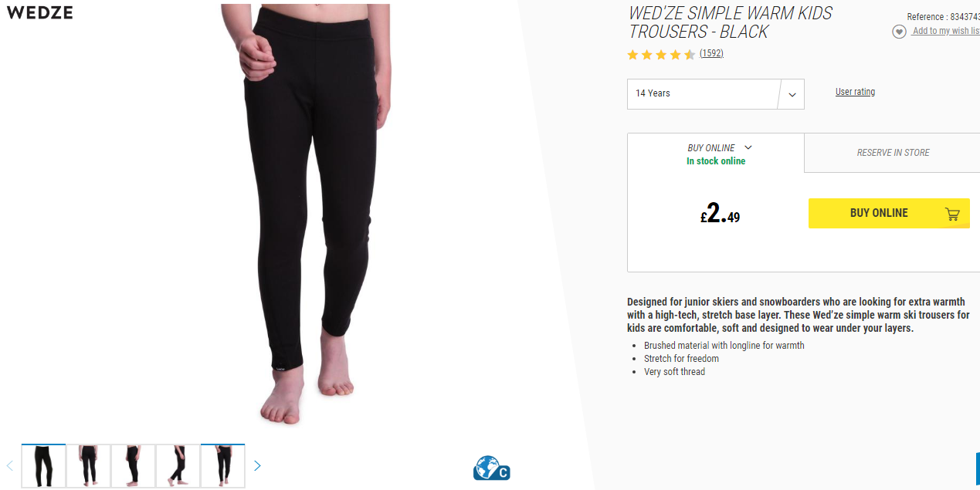This screenshot has width=980, height=490.
Task: Switch to the Reserve In Store tab
Action: (893, 153)
